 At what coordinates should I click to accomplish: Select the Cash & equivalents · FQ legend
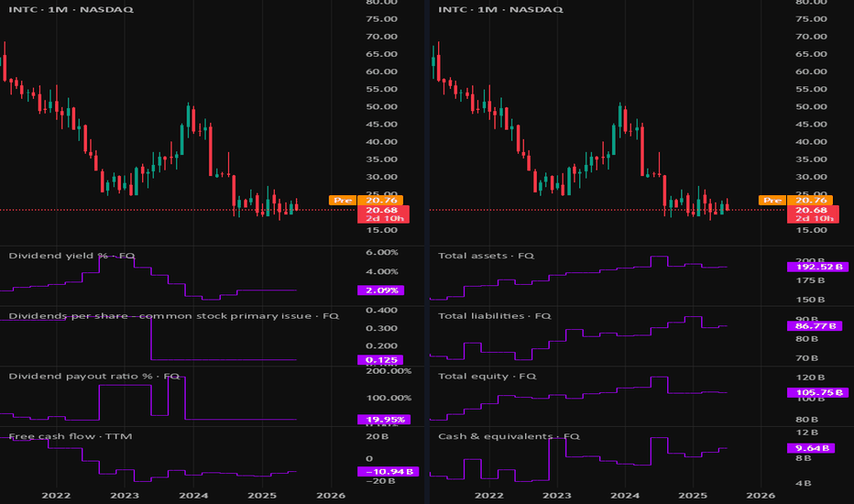(509, 436)
